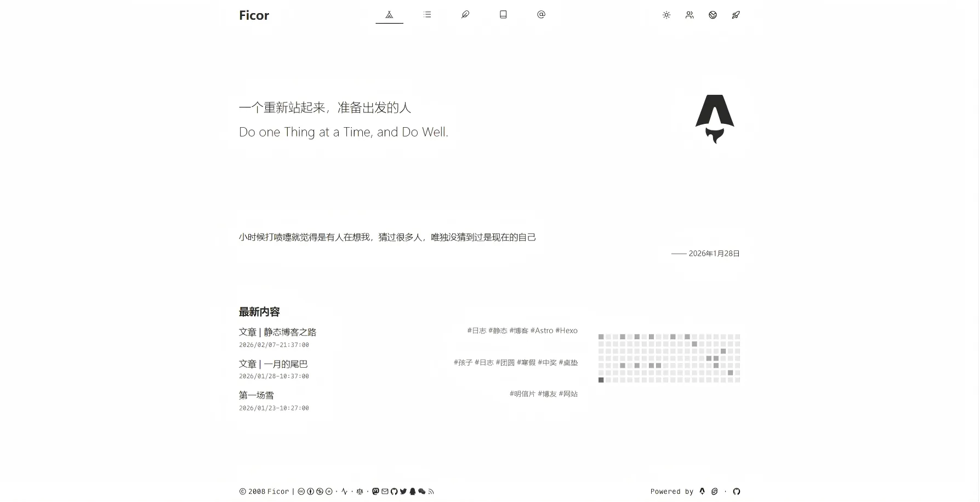
Task: Open the @ about page
Action: (x=541, y=15)
